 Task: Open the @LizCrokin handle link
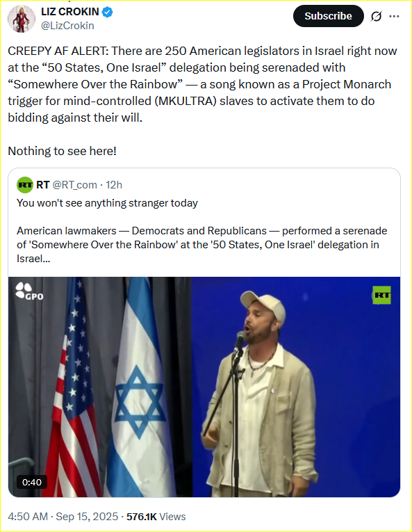point(67,26)
